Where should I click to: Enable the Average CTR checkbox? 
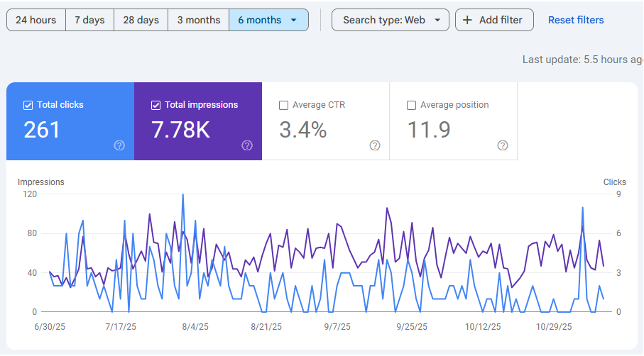[284, 105]
